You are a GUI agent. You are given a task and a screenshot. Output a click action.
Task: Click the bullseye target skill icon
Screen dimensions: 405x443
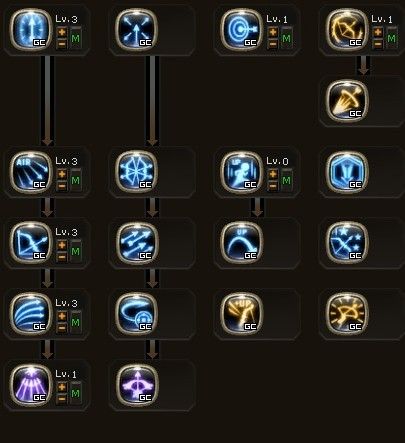click(242, 30)
